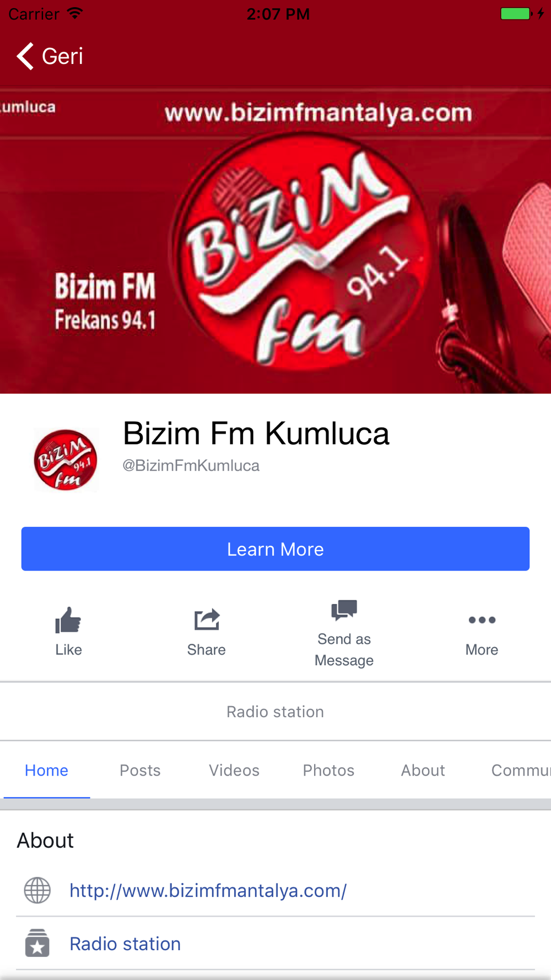The width and height of the screenshot is (551, 980).
Task: Click the Wi-Fi signal icon in status bar
Action: click(75, 13)
